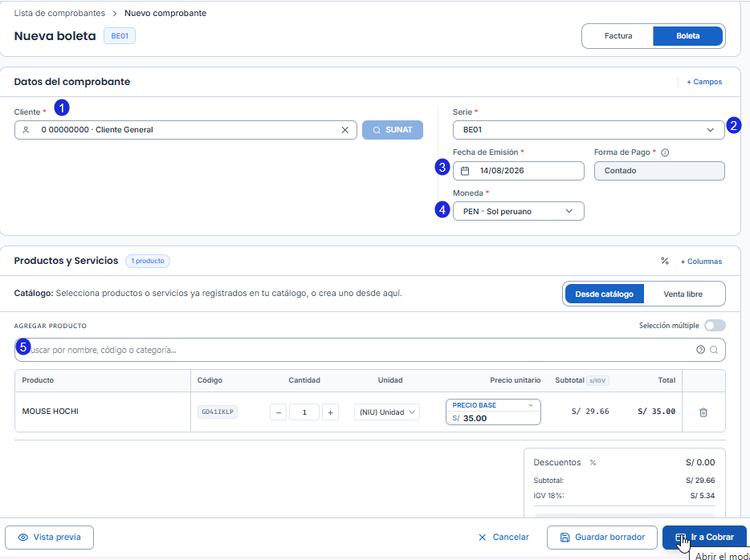Click the SUNAT search button
750x560 pixels.
coord(392,130)
